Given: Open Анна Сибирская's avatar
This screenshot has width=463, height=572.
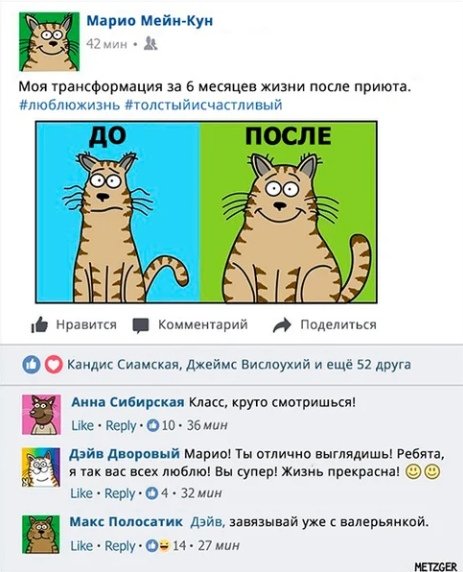Looking at the screenshot, I should click(41, 414).
